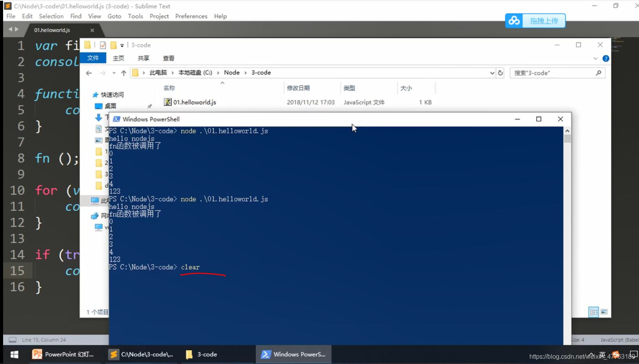Click the tab navigation back arrow in Sublime
Screen dimensions: 639x364
pyautogui.click(x=10, y=29)
